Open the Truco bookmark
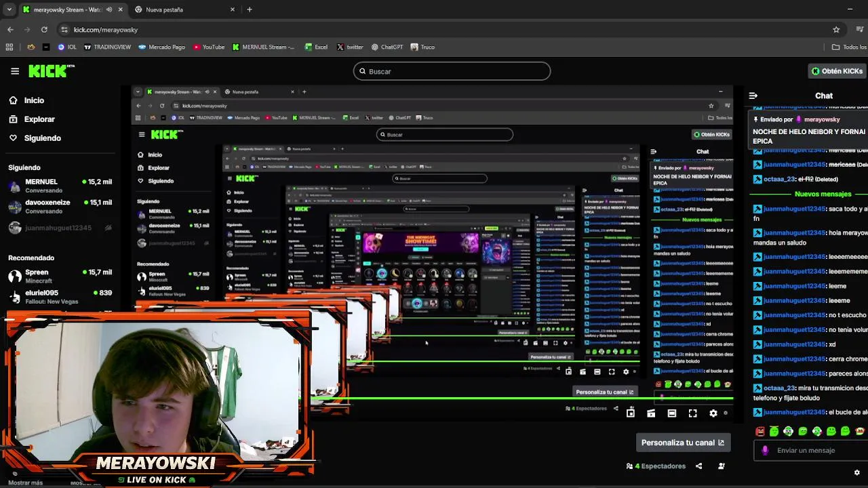 pyautogui.click(x=422, y=47)
